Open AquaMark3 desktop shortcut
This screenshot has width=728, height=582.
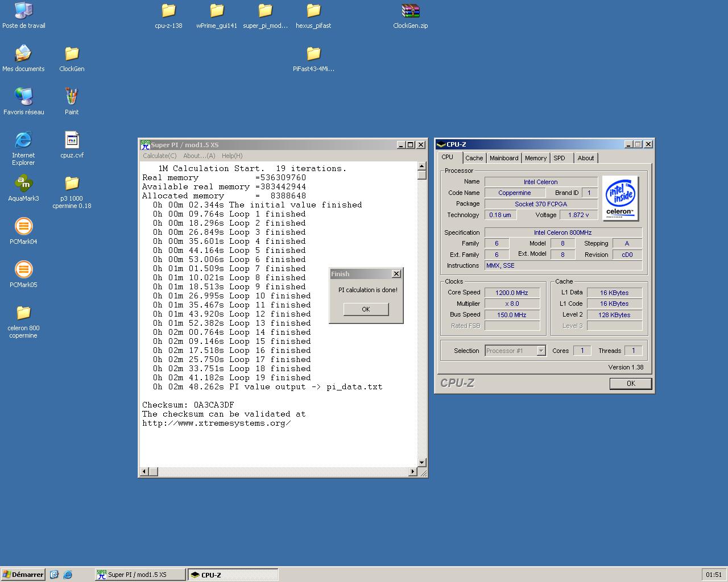point(23,188)
